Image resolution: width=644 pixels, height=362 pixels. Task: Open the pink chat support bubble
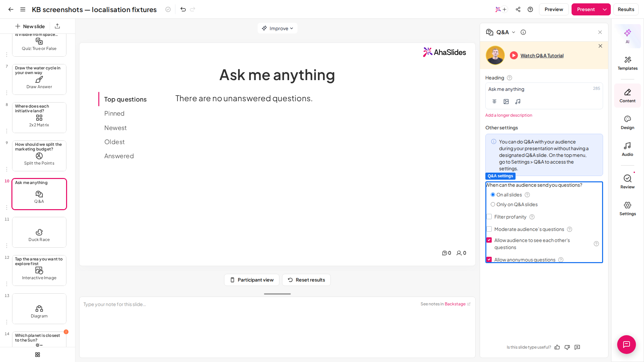(x=627, y=345)
